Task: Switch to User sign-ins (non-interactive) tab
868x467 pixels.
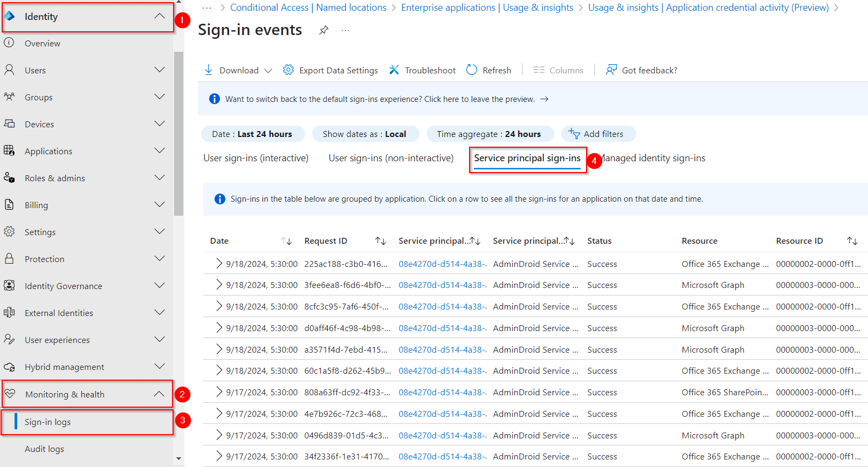Action: [x=391, y=158]
